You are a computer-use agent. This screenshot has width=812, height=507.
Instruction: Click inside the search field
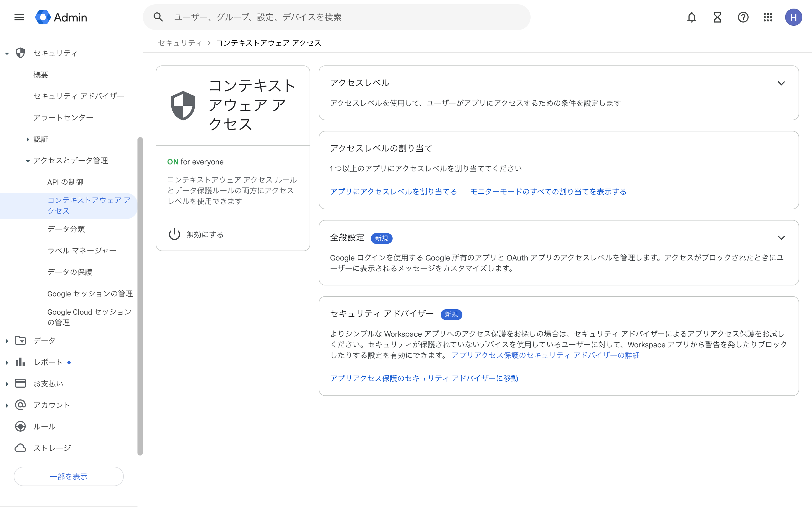tap(302, 17)
